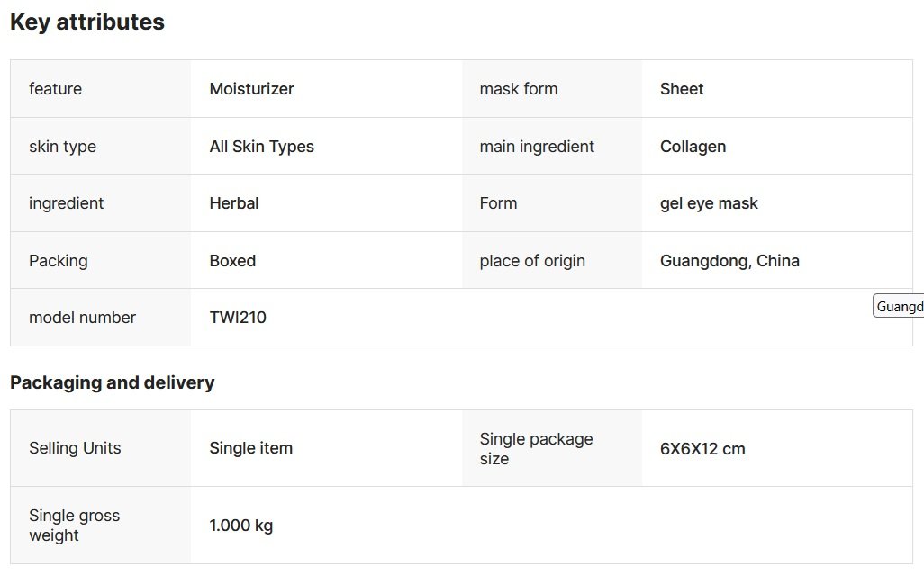The image size is (924, 575).
Task: Click the 1.000 kg weight value
Action: pos(240,526)
